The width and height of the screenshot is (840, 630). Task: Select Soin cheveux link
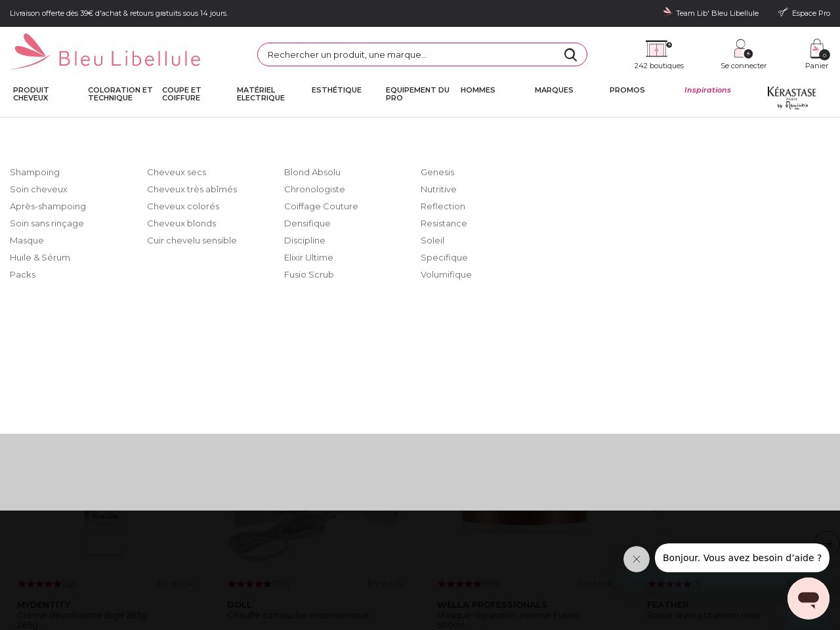(x=39, y=189)
